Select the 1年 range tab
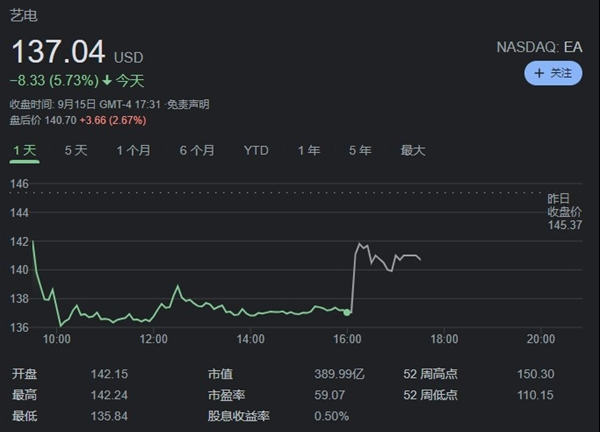This screenshot has height=432, width=600. tap(309, 151)
